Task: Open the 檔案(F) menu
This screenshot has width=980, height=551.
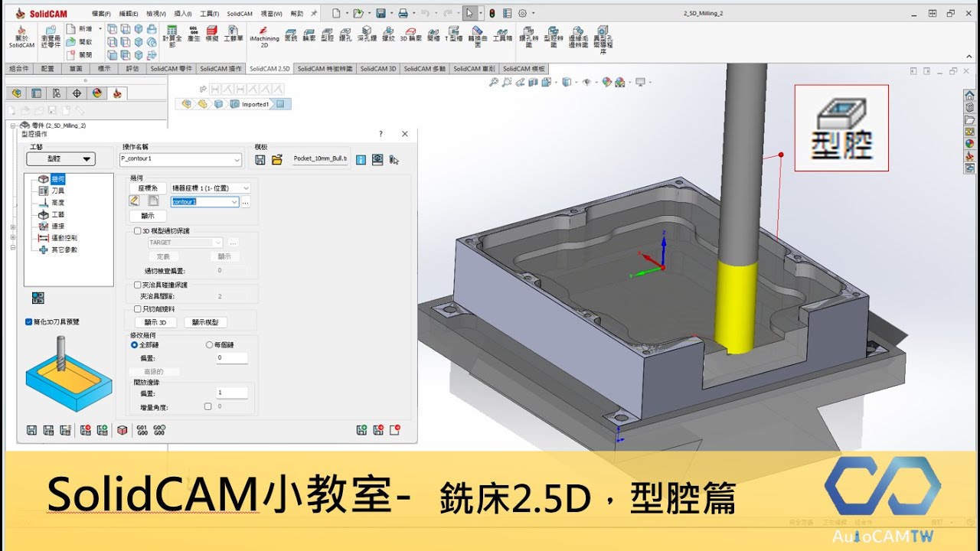Action: tap(101, 14)
